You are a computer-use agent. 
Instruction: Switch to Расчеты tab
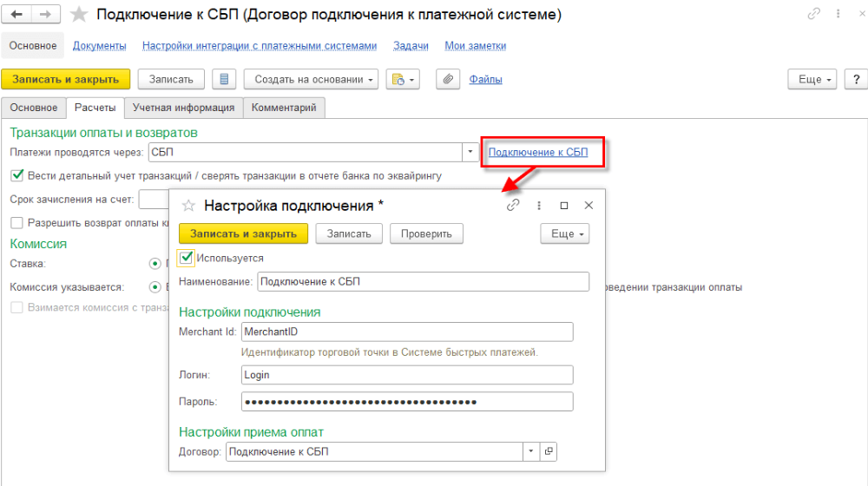click(x=95, y=108)
